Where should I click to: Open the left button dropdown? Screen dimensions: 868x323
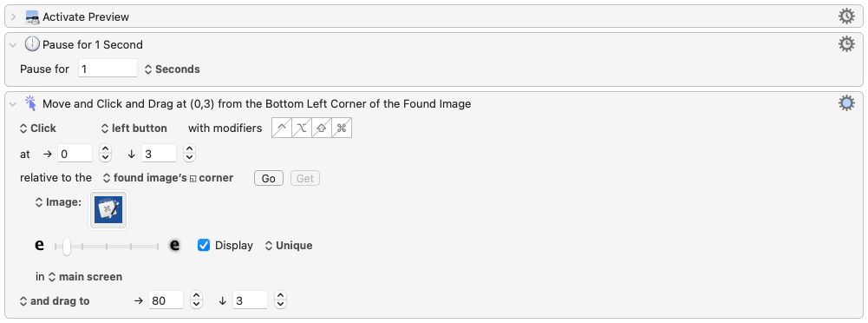click(x=134, y=128)
